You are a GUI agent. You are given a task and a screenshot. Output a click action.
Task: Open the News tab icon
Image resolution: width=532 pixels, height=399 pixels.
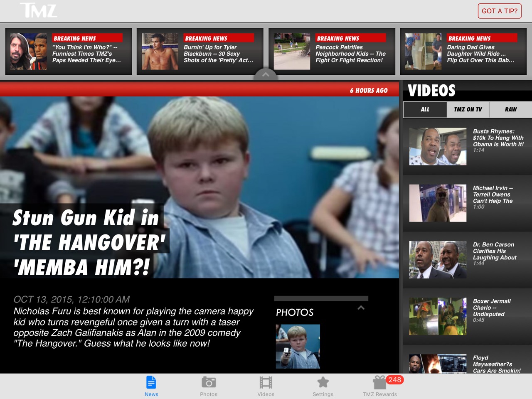click(x=151, y=382)
